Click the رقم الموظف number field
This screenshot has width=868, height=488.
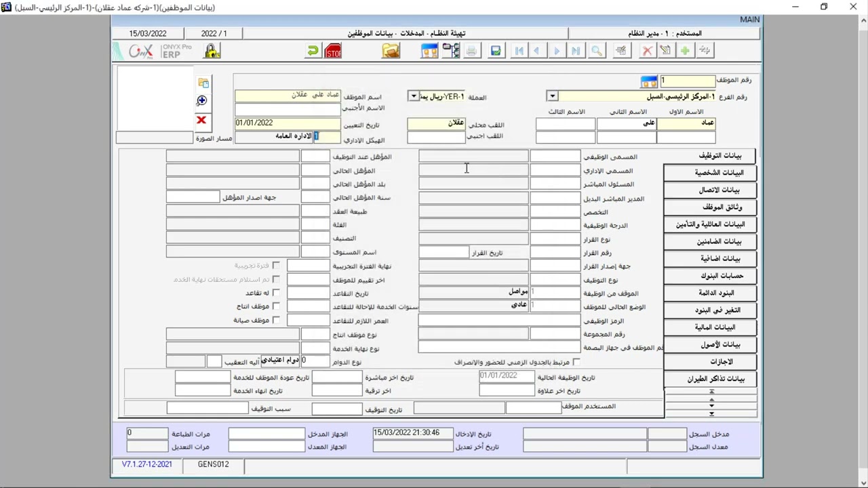[x=688, y=81]
